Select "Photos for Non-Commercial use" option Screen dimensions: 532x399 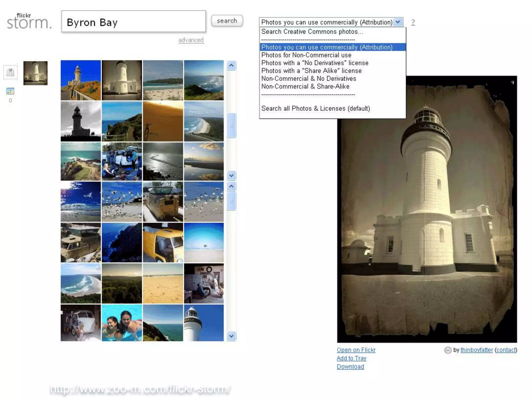pos(306,55)
